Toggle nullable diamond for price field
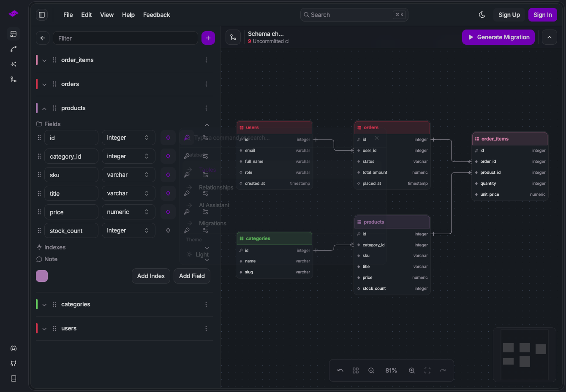 coord(168,212)
